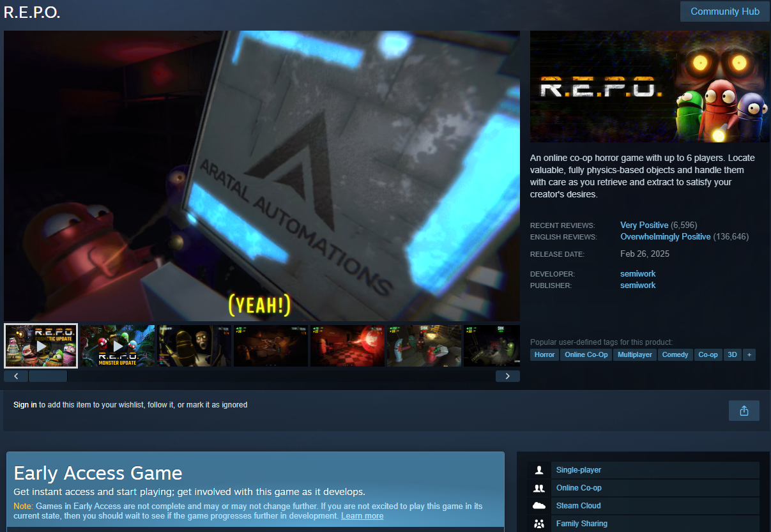
Task: Open the 3D tag
Action: pos(733,354)
